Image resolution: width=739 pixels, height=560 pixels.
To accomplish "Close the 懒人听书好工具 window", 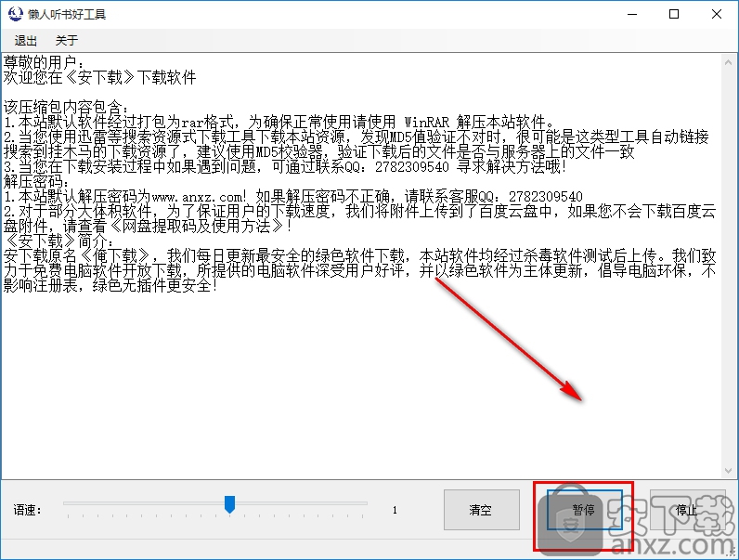I will 717,14.
